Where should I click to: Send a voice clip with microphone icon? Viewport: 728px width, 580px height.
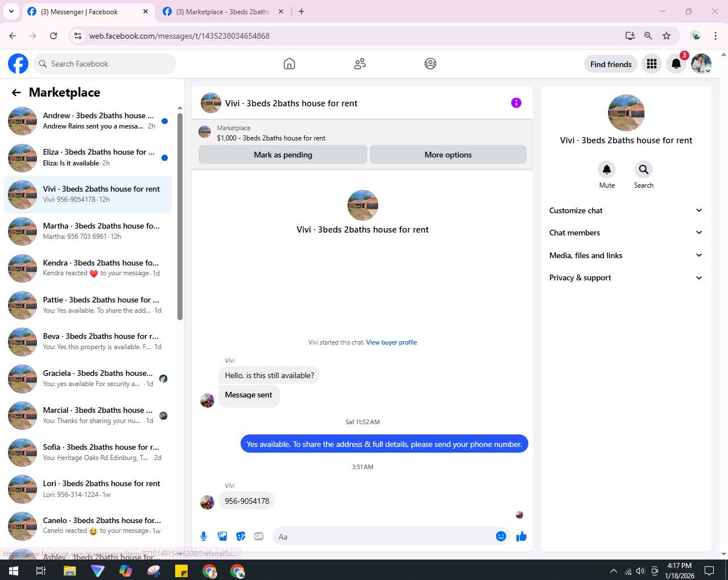[204, 536]
